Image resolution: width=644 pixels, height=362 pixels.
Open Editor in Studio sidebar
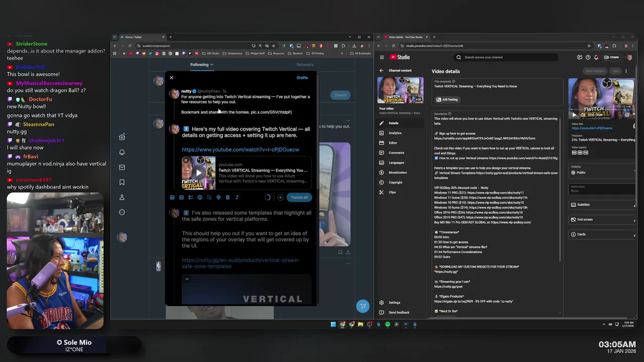coord(400,143)
